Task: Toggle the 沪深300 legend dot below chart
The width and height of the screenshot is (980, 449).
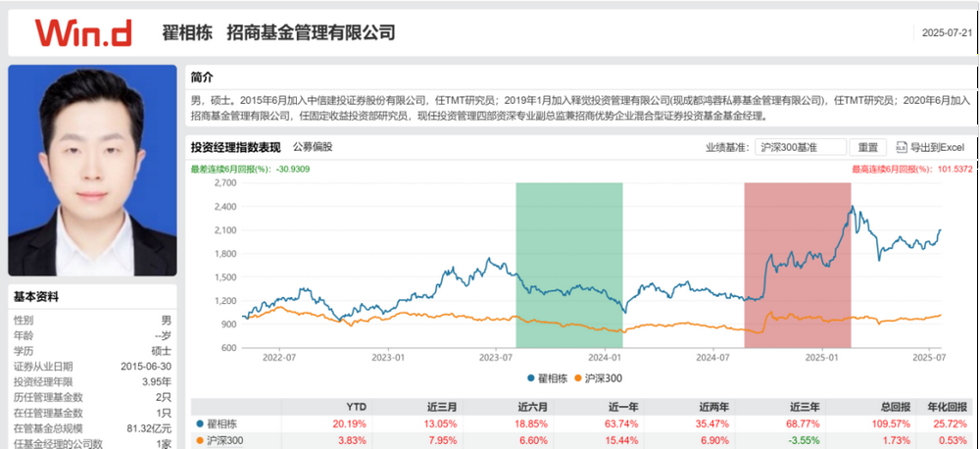Action: (x=577, y=377)
